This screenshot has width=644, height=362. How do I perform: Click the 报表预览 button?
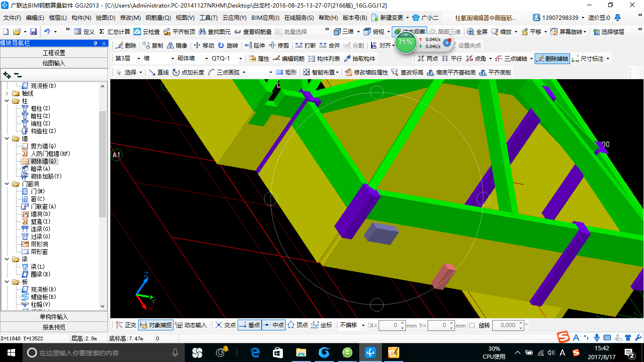54,327
